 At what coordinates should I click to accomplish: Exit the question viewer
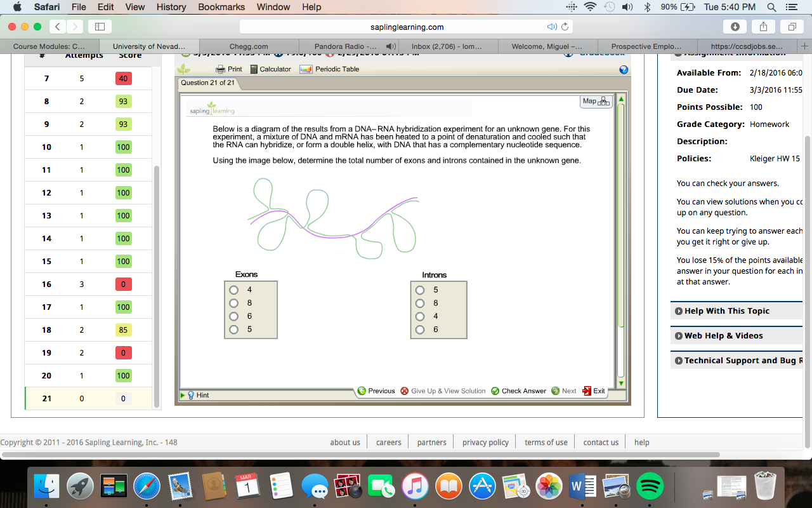tap(594, 391)
